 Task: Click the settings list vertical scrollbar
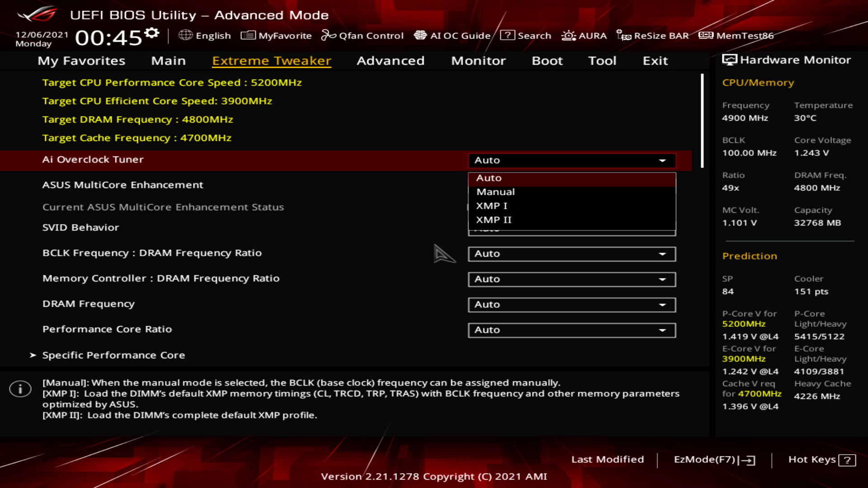point(702,121)
